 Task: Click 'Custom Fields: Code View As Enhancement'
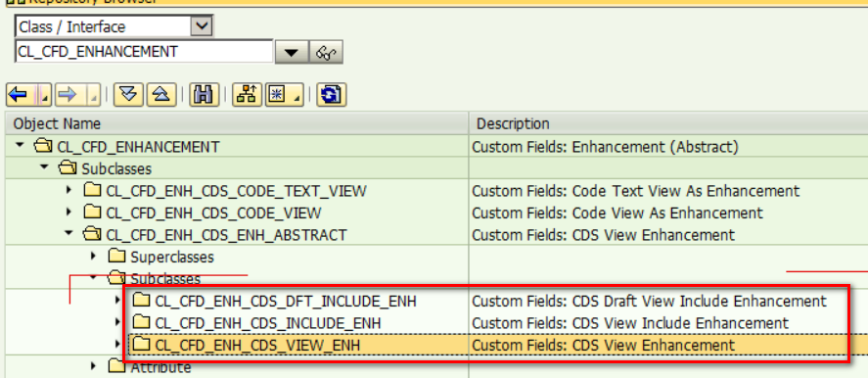pos(617,213)
